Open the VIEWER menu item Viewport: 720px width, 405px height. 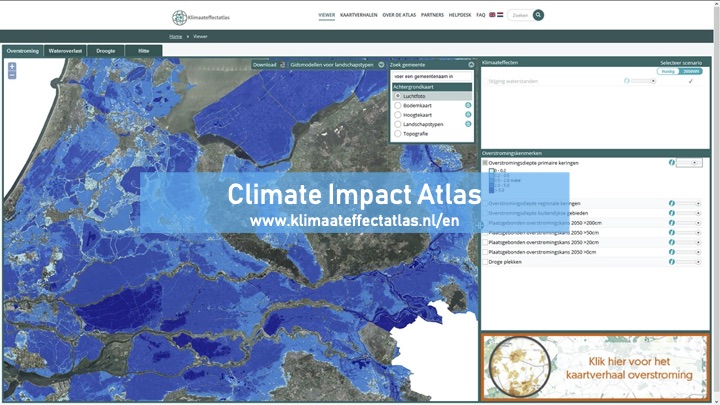326,15
